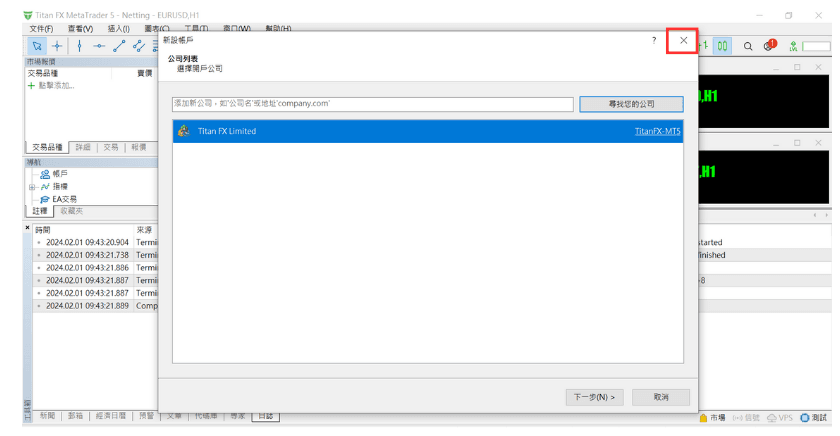Switch to 報價 tab in Market Watch

click(139, 147)
